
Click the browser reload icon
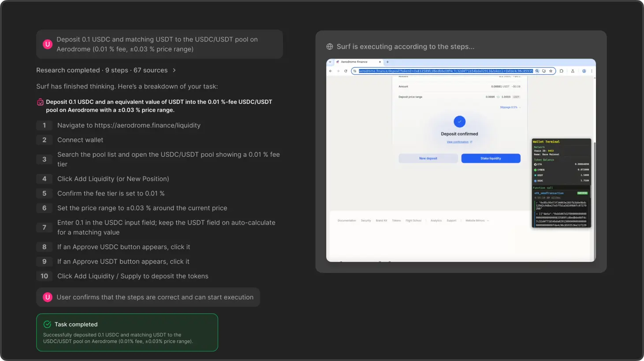[x=346, y=71]
